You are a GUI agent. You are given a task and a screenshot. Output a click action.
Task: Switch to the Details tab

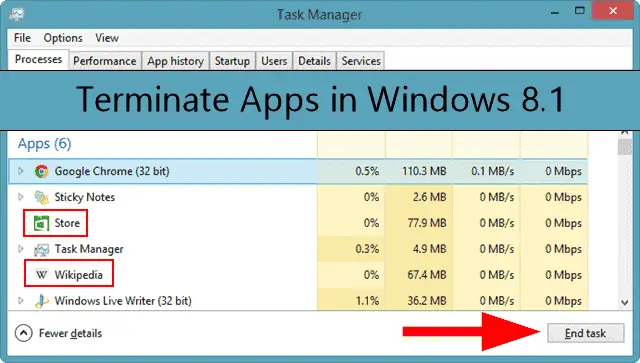click(314, 61)
